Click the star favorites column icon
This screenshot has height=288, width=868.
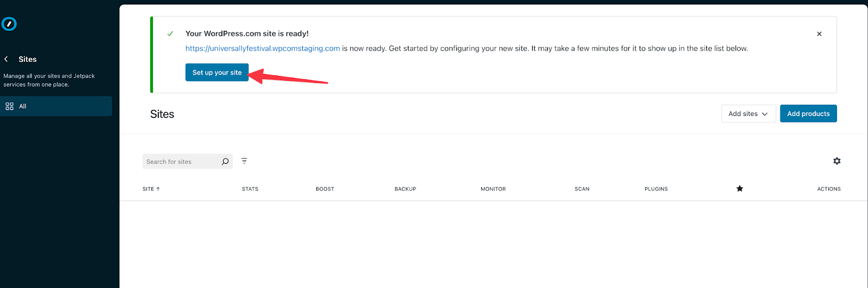pos(739,189)
